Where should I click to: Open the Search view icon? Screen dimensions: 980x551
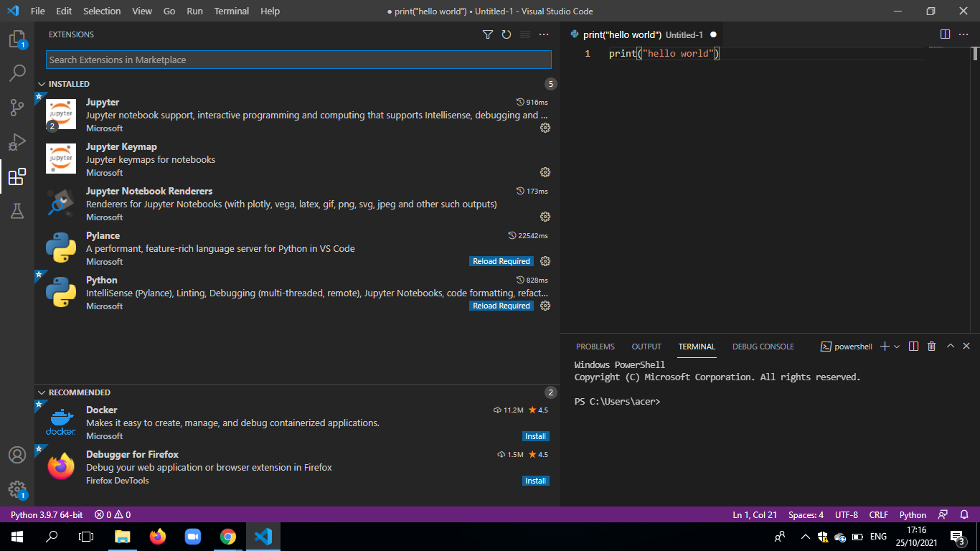pyautogui.click(x=17, y=72)
